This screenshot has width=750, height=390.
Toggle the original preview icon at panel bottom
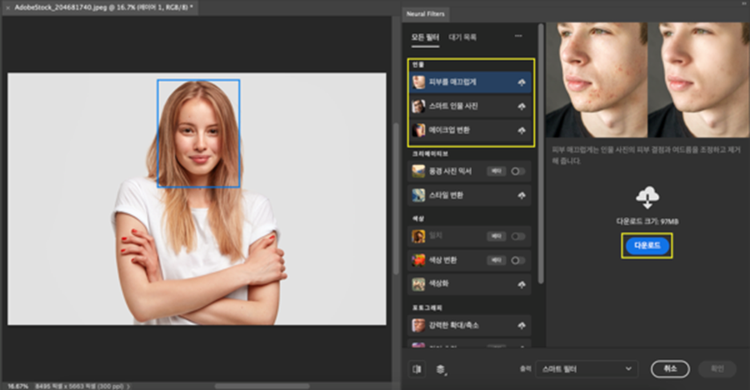click(x=417, y=369)
